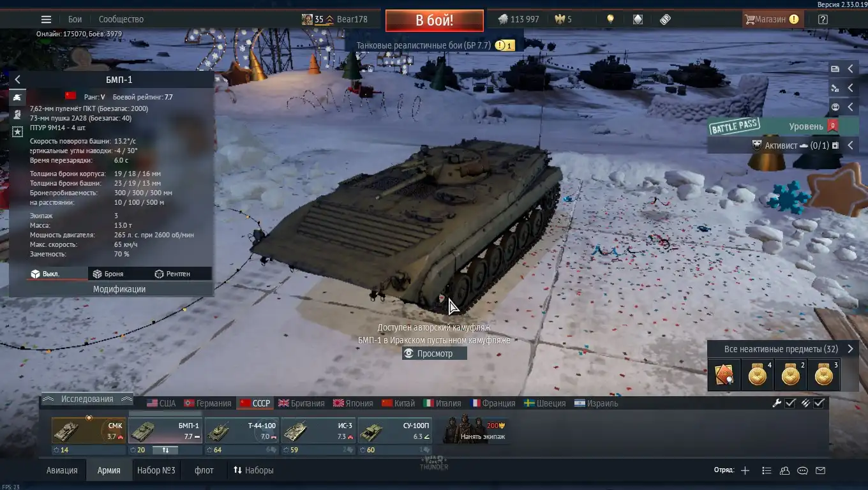Open the lightbulb hints icon

(610, 19)
